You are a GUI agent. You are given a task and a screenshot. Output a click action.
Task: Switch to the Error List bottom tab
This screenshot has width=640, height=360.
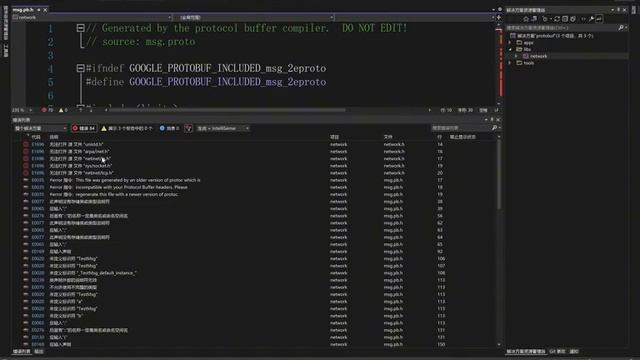pos(21,351)
